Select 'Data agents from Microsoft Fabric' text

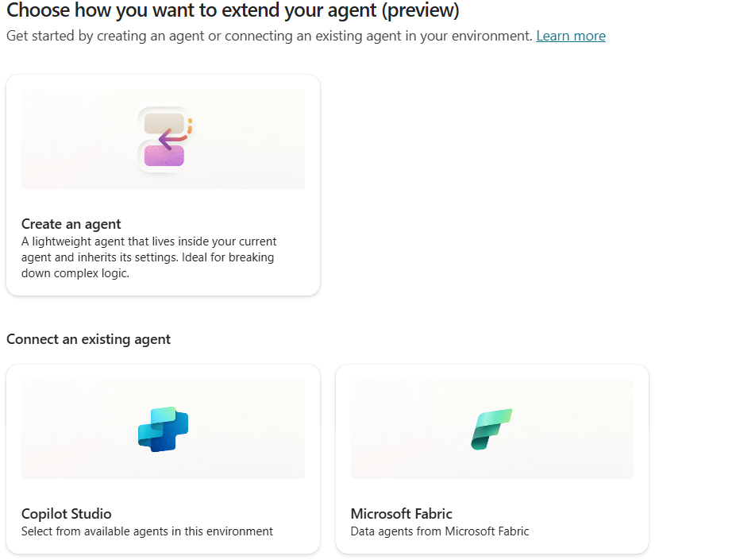pyautogui.click(x=440, y=531)
